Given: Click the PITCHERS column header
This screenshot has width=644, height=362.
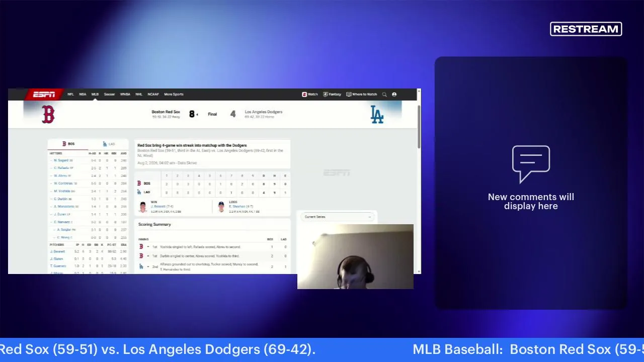Looking at the screenshot, I should pos(57,245).
